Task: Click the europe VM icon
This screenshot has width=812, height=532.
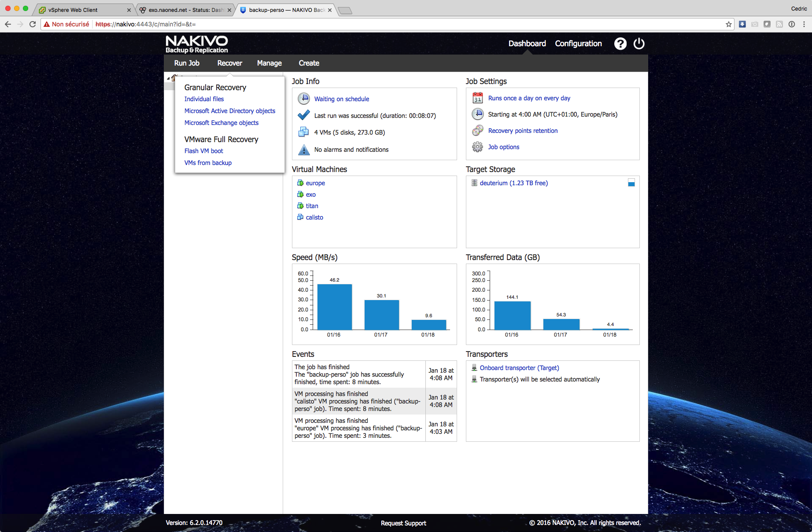Action: click(300, 183)
